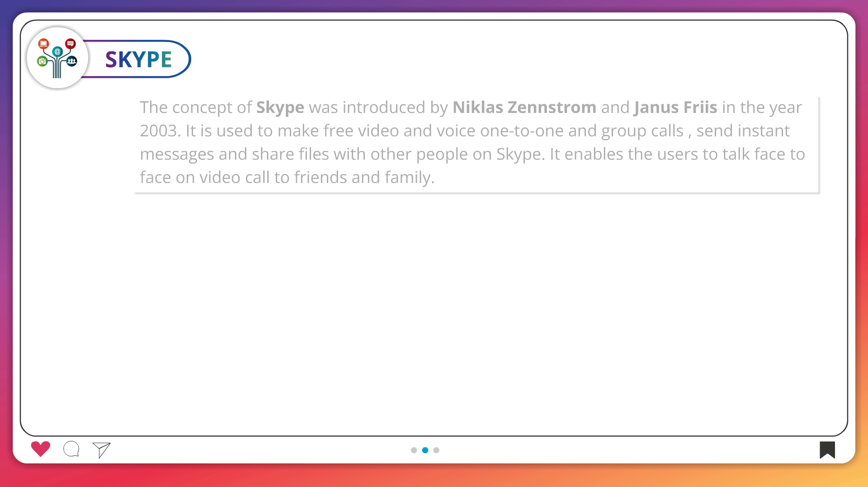
Task: Go to the first slide pagination dot
Action: (x=414, y=450)
